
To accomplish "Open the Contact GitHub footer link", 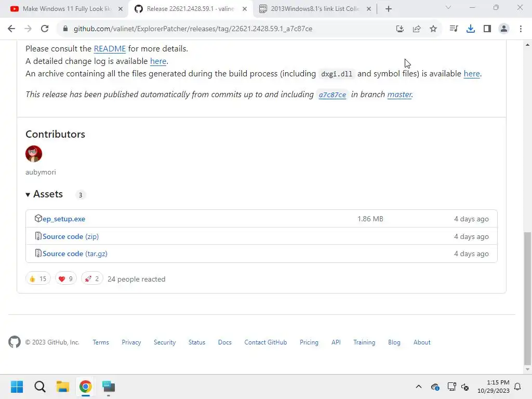I will [x=265, y=342].
